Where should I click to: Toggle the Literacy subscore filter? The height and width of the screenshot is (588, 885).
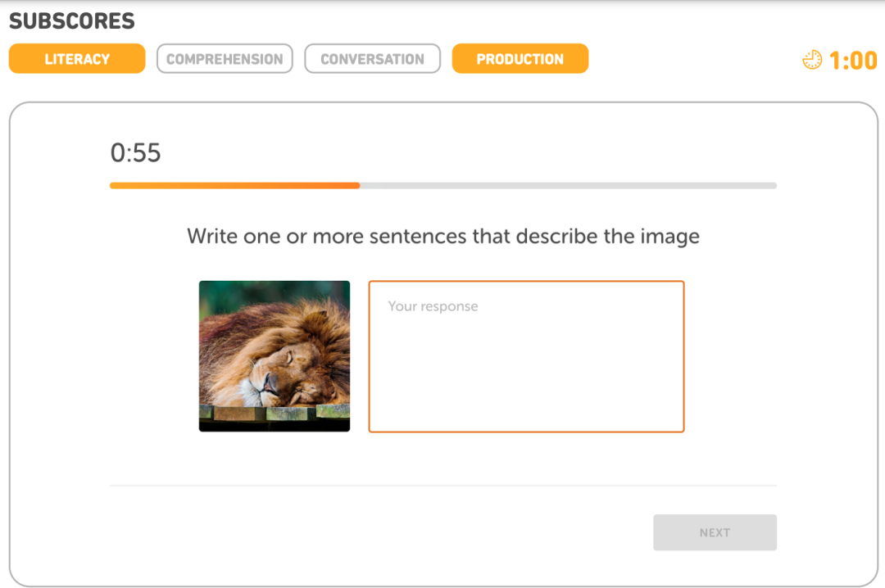tap(77, 59)
